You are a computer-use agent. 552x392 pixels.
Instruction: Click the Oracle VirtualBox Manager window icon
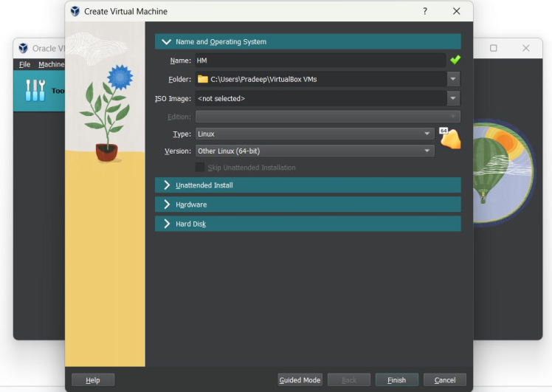(x=23, y=48)
